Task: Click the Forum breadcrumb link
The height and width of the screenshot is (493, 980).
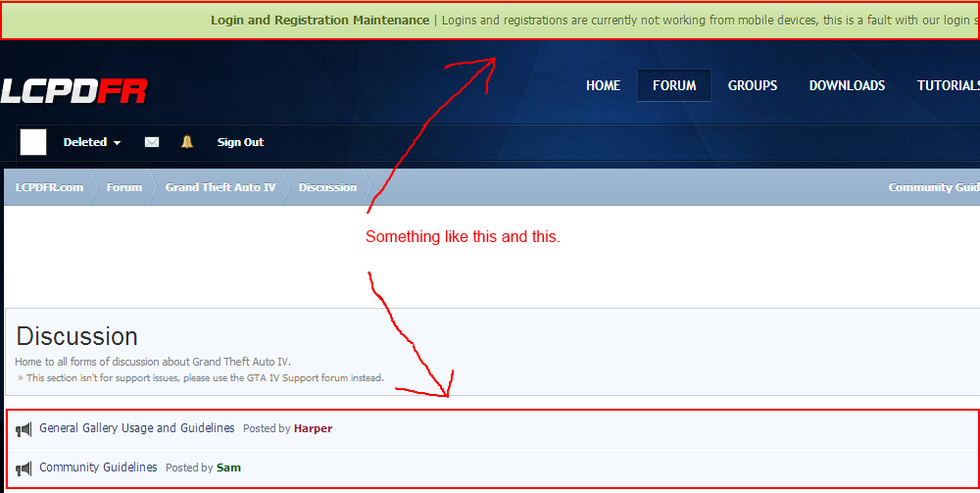Action: (x=124, y=187)
